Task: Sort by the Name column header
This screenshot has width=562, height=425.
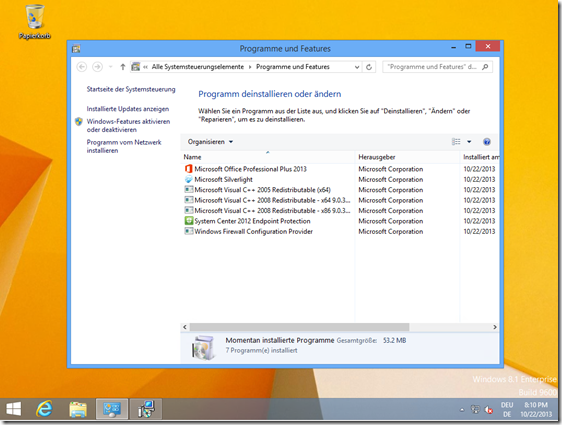Action: point(267,157)
